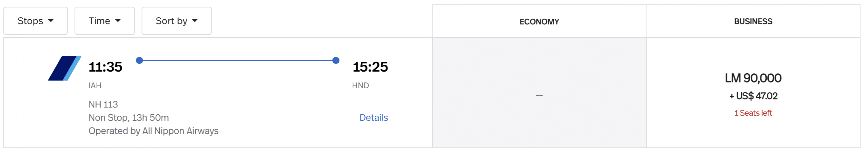The height and width of the screenshot is (152, 868).
Task: Select the BUSINESS column header
Action: [753, 21]
